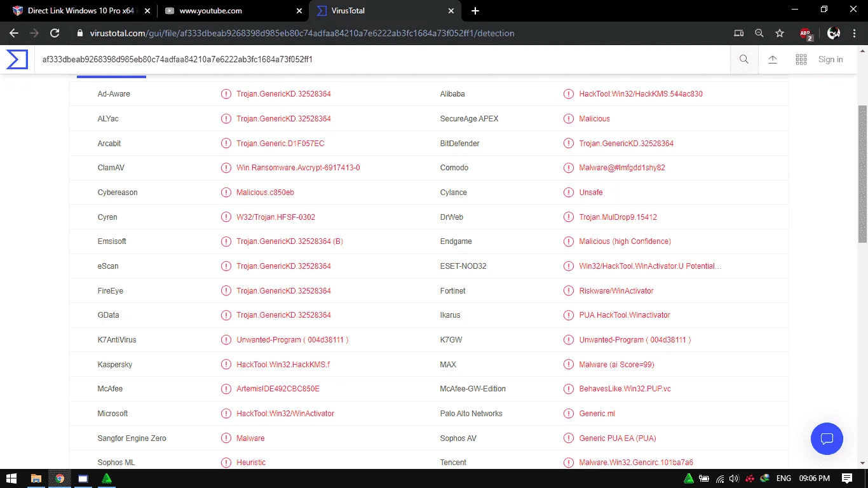868x488 pixels.
Task: Click the warning icon in the Kaspersky row
Action: coord(226,365)
